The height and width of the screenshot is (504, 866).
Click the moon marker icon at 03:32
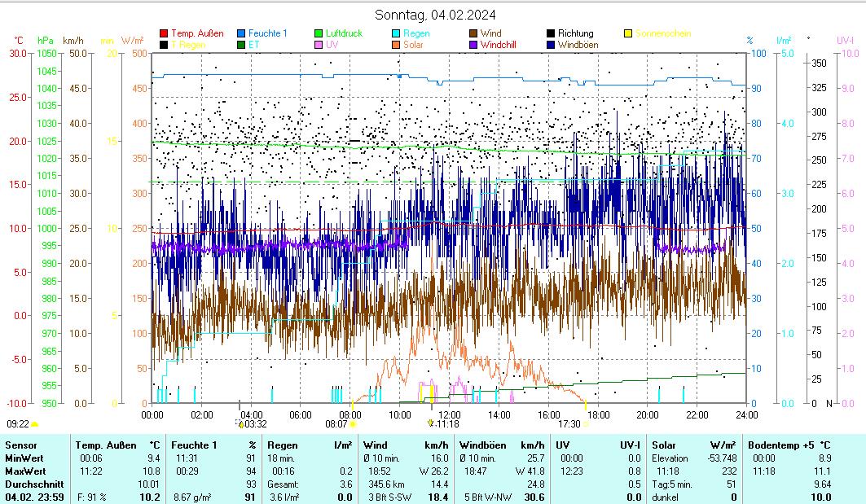pyautogui.click(x=240, y=423)
